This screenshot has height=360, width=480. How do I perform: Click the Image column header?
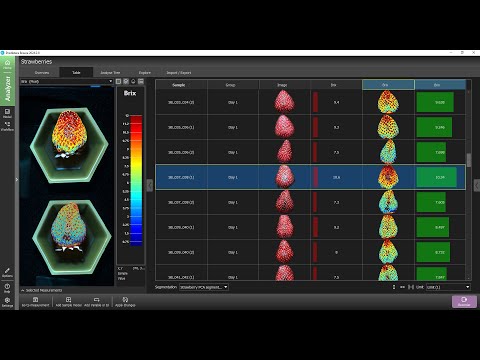coord(285,85)
